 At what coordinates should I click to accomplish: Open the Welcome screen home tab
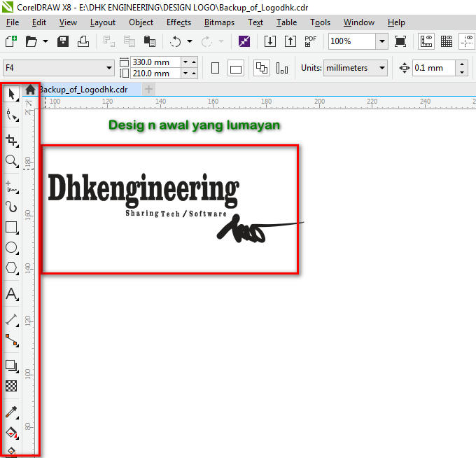click(x=30, y=90)
